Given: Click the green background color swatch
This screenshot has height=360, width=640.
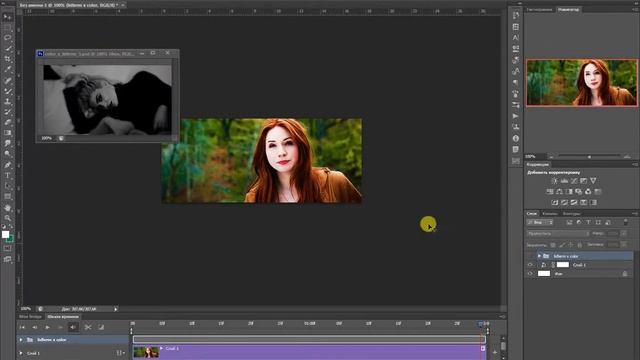Looking at the screenshot, I should coord(10,238).
